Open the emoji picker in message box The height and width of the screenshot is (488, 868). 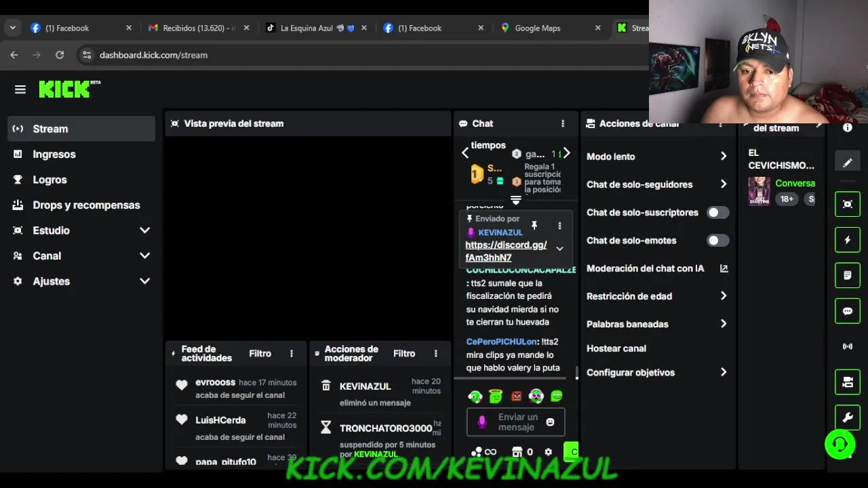click(550, 422)
